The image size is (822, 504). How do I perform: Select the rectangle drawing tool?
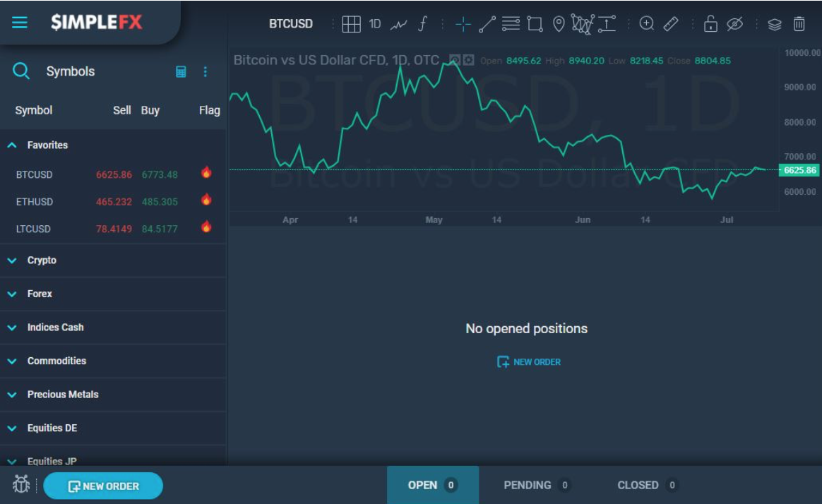[x=535, y=23]
